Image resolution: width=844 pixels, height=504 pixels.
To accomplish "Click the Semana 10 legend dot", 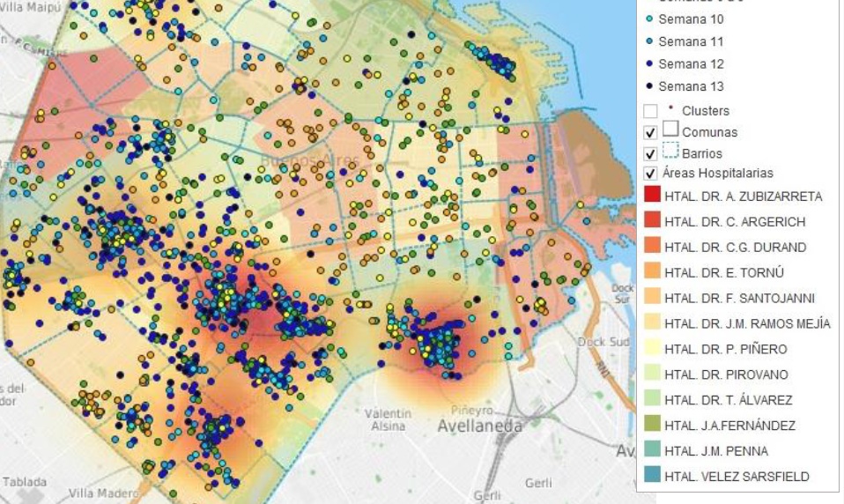I will 649,19.
